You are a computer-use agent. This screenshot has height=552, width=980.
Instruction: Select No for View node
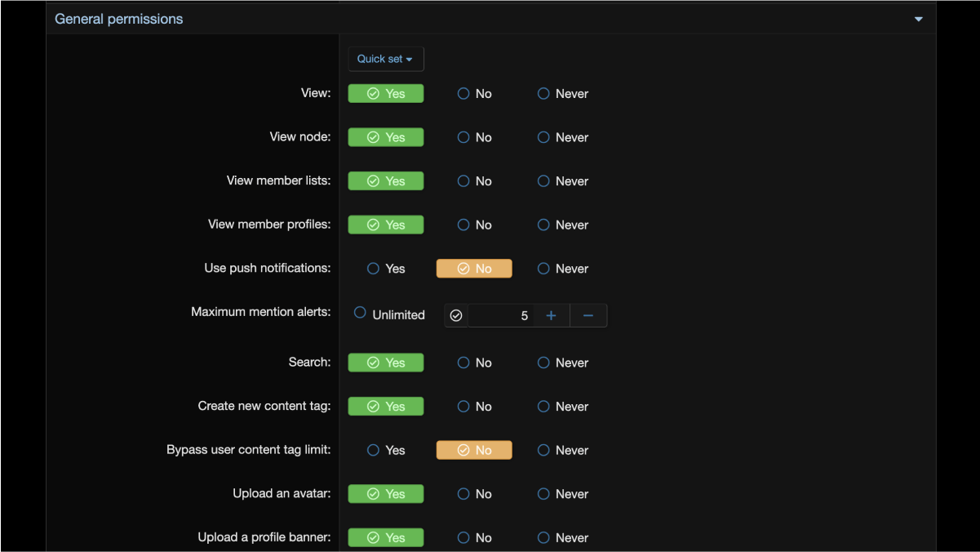tap(474, 137)
